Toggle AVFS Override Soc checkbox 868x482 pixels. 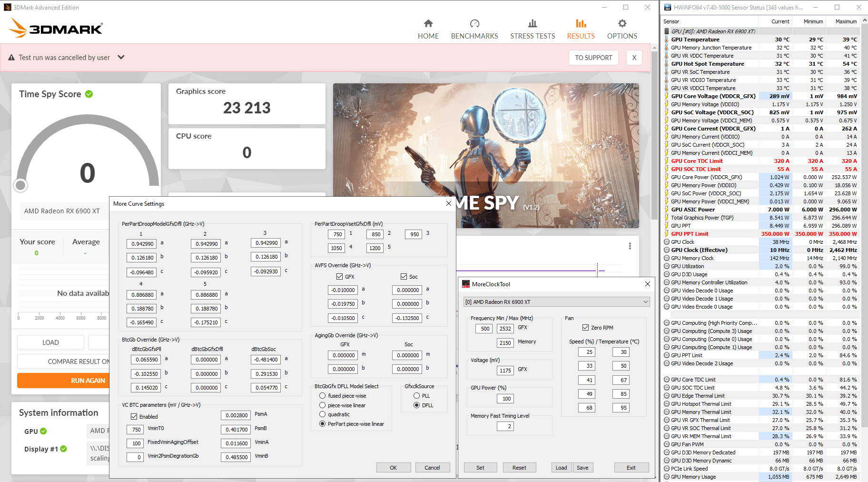tap(404, 276)
